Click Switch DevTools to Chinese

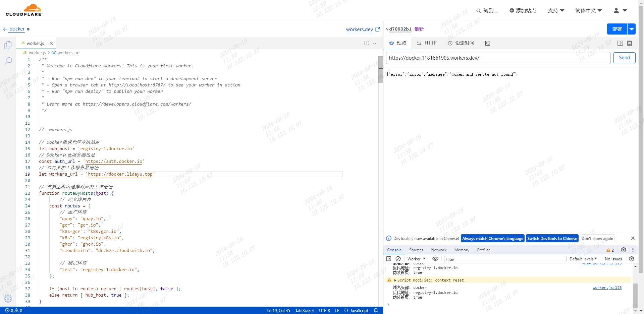coord(552,238)
